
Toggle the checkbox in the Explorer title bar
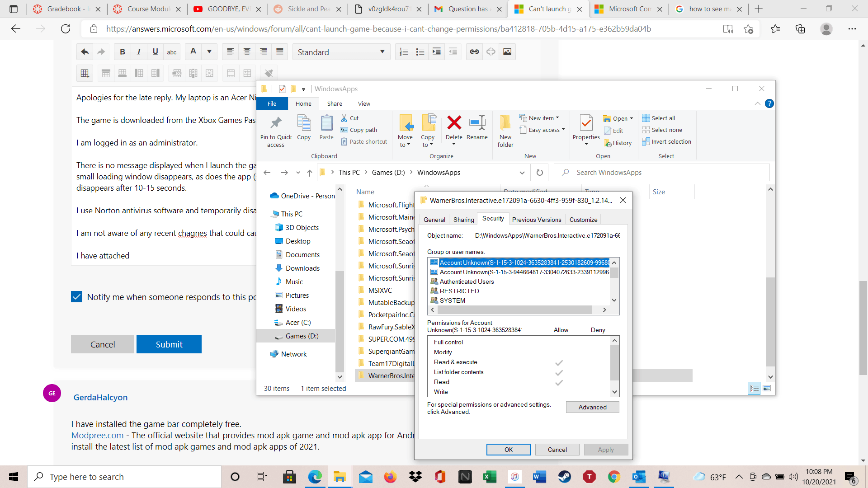click(x=282, y=89)
